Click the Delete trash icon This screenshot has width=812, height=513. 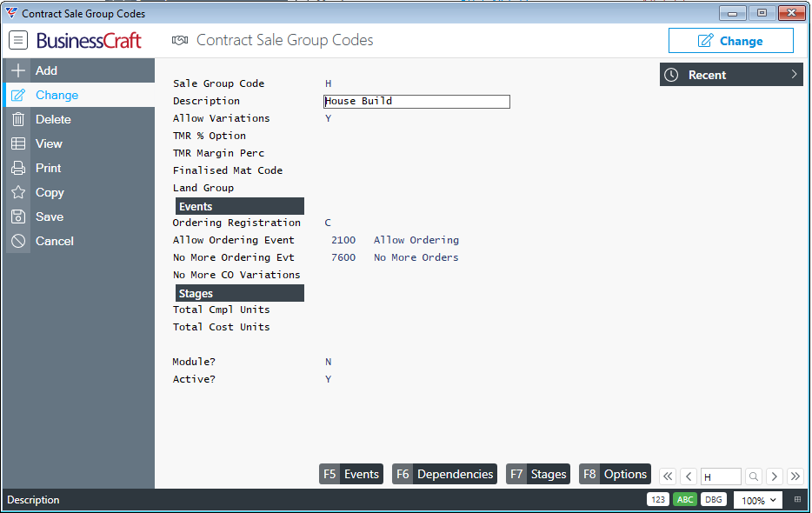(18, 119)
